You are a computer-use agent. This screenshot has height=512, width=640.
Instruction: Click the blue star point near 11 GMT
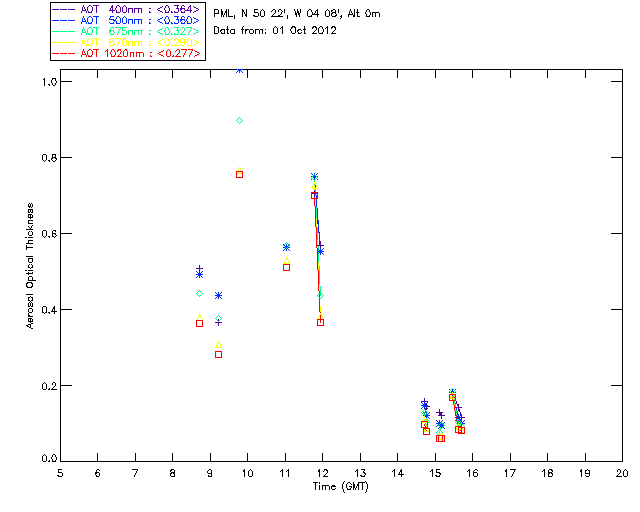[x=287, y=247]
